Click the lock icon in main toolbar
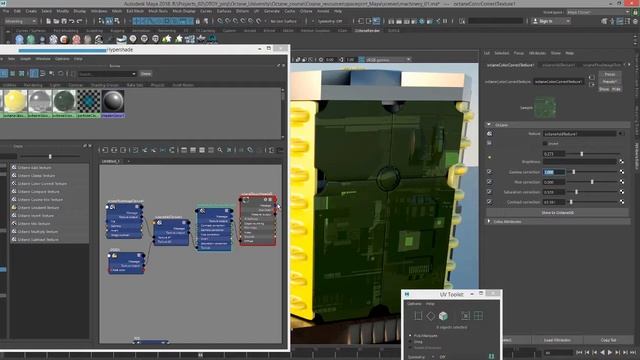The width and height of the screenshot is (640, 360). click(x=198, y=21)
